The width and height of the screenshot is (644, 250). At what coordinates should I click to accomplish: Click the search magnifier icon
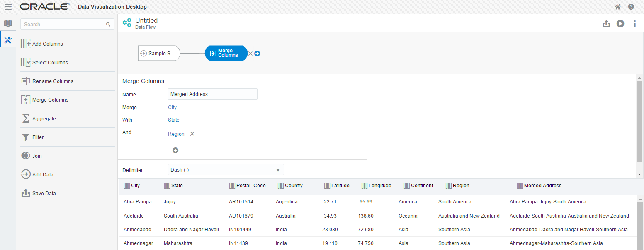click(108, 25)
